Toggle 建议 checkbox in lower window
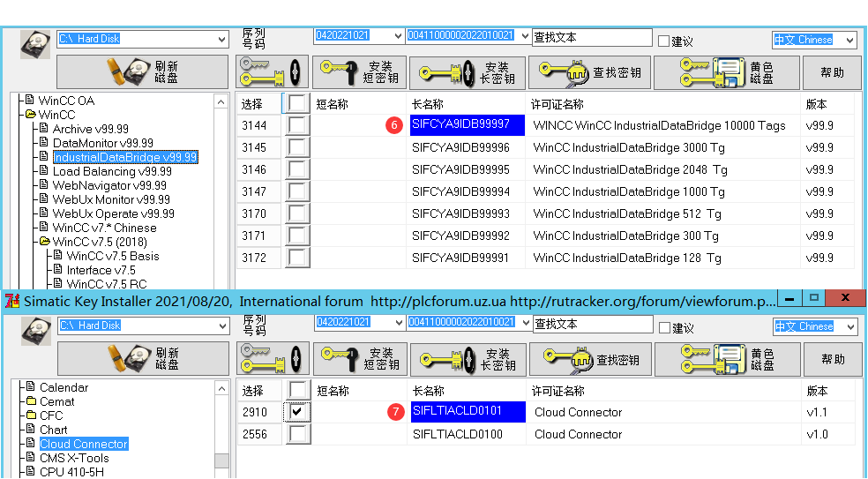 [x=665, y=328]
